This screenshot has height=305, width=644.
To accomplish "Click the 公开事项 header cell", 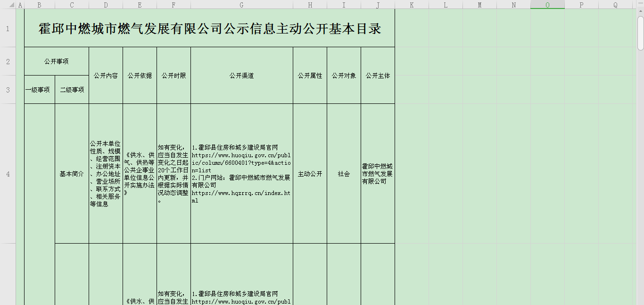I will [57, 61].
